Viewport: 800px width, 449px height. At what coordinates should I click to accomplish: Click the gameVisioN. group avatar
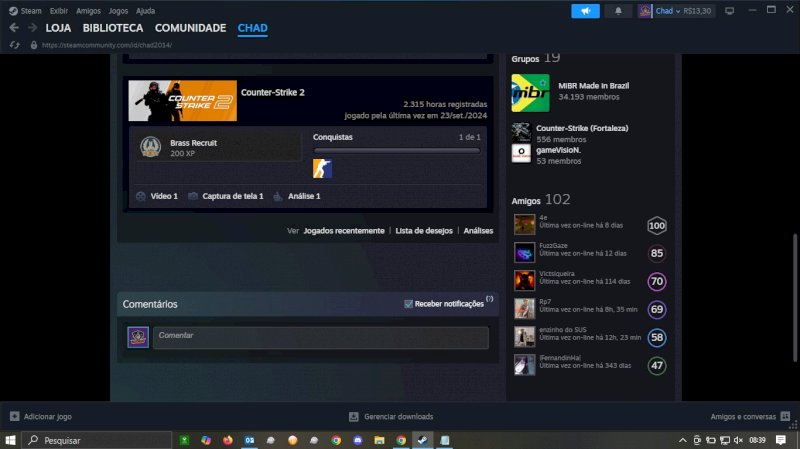pos(521,154)
